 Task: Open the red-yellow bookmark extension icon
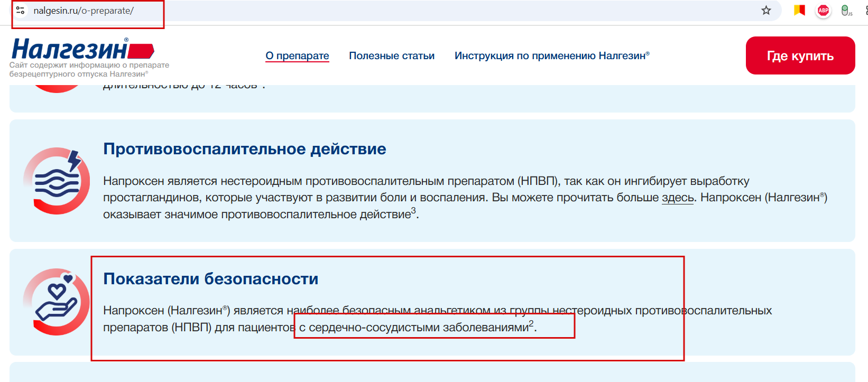tap(799, 10)
